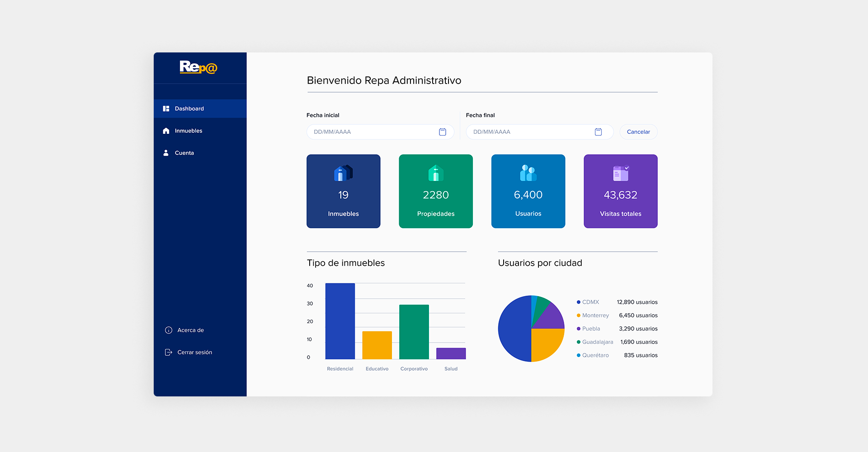Select the orange Monterrey pie slice
Viewport: 868px width, 452px height.
coord(546,343)
